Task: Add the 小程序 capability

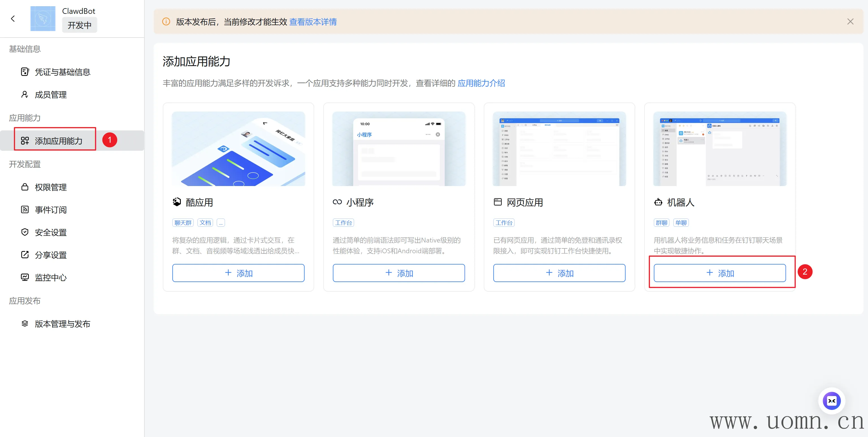Action: pos(399,273)
